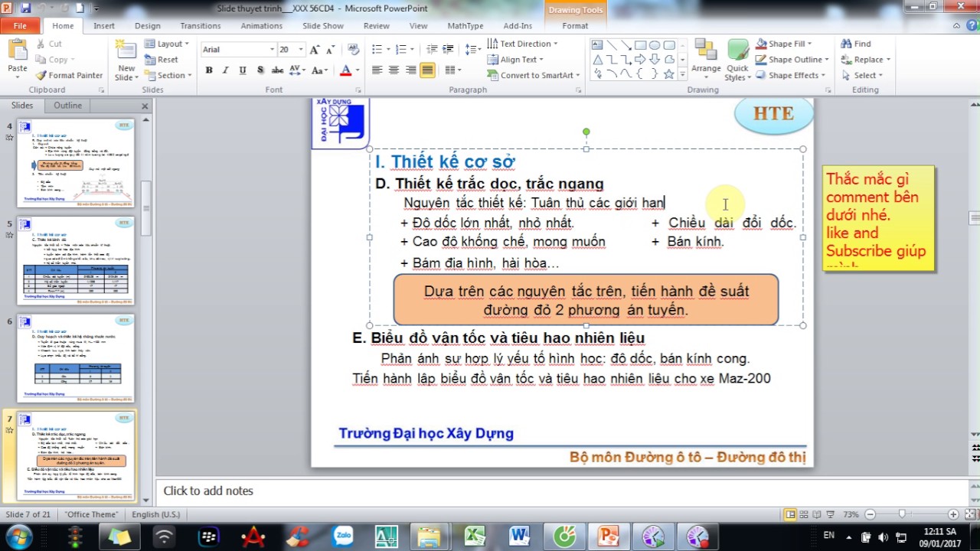Close the Slides/Outline pane
This screenshot has width=980, height=551.
coord(145,106)
